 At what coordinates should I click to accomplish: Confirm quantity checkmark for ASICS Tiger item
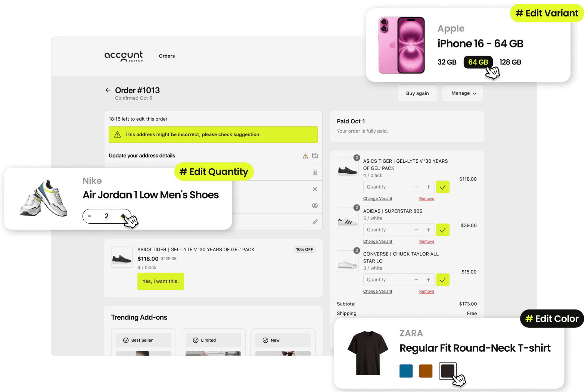(443, 187)
